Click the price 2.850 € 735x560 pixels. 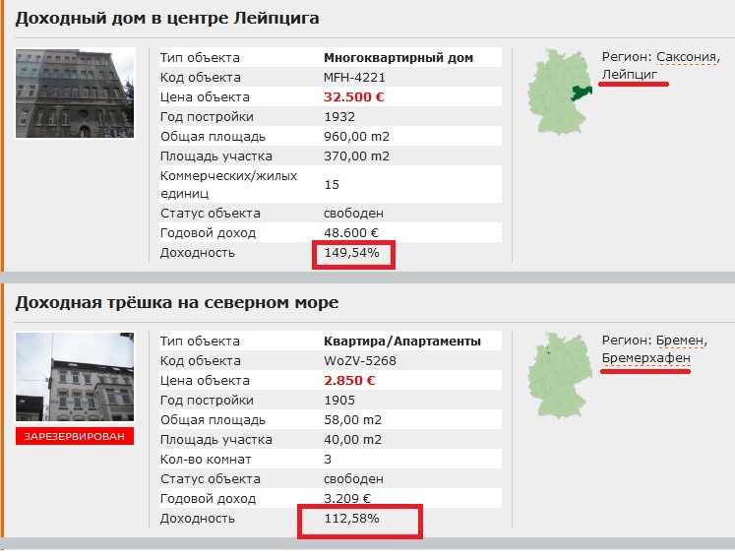[x=349, y=381]
